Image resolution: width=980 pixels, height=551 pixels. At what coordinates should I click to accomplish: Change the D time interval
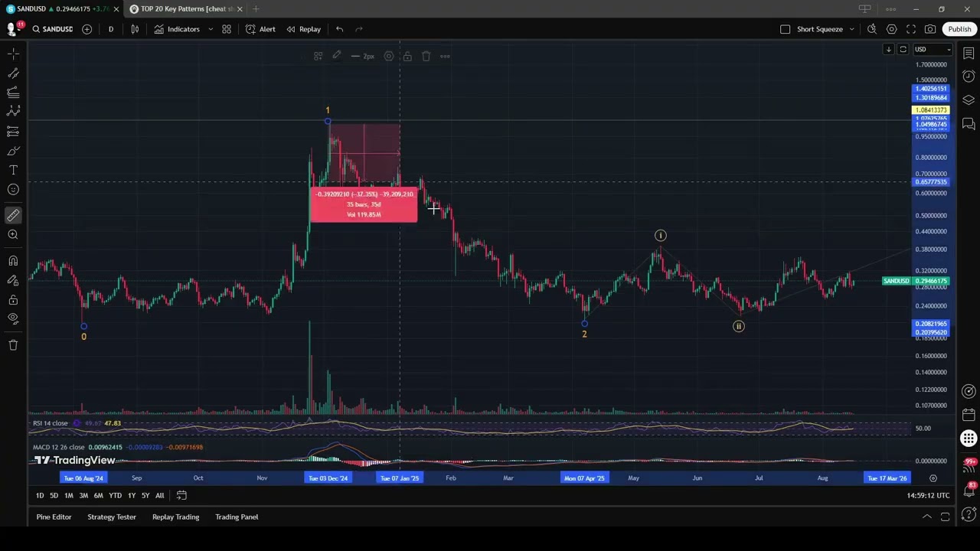click(110, 29)
